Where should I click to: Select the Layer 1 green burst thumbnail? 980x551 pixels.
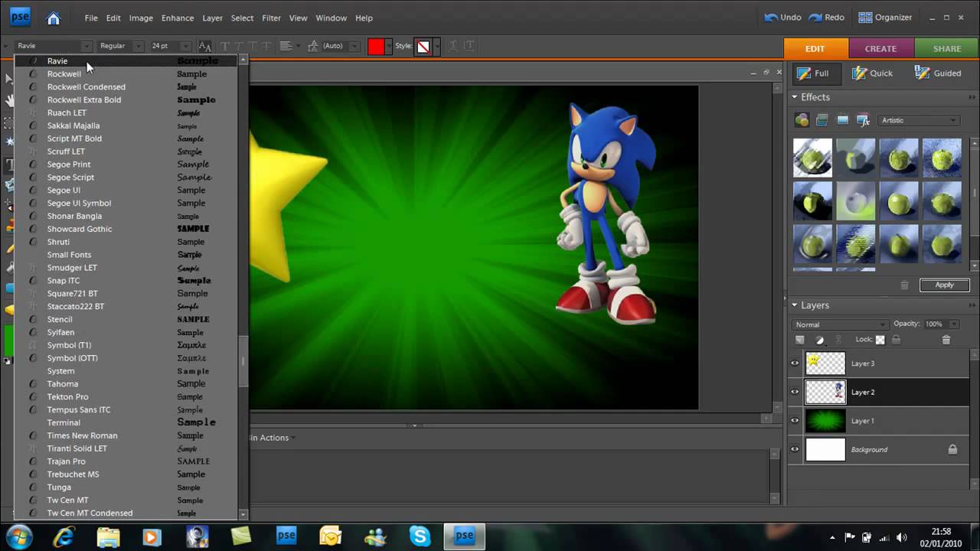(x=825, y=421)
